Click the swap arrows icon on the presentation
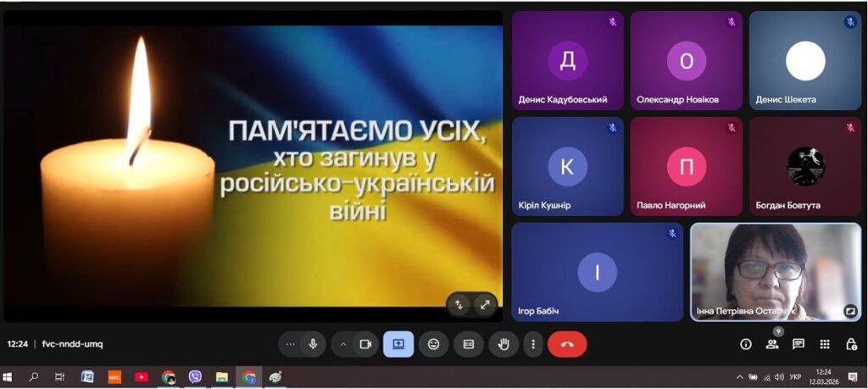 pyautogui.click(x=459, y=304)
